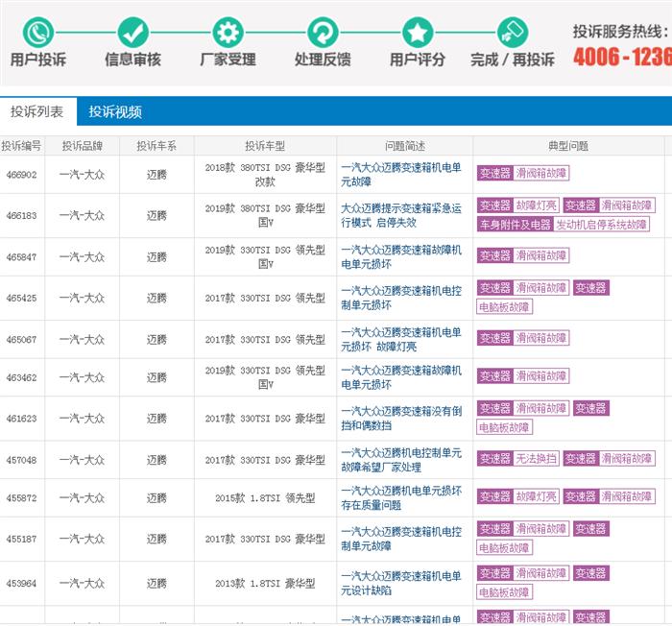Open complaint 一汽大众迈腾变速箱机电单元故障
The height and width of the screenshot is (626, 672).
401,174
